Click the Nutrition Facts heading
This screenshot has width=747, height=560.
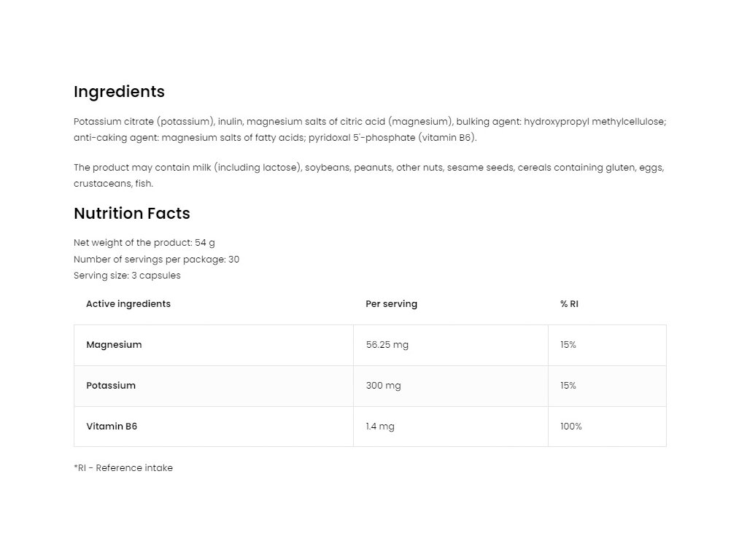(x=131, y=214)
